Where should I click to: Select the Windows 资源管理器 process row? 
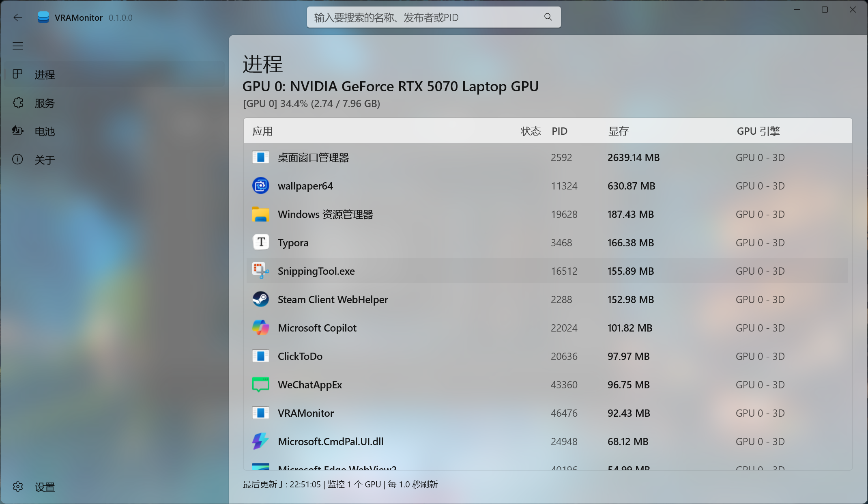coord(446,214)
